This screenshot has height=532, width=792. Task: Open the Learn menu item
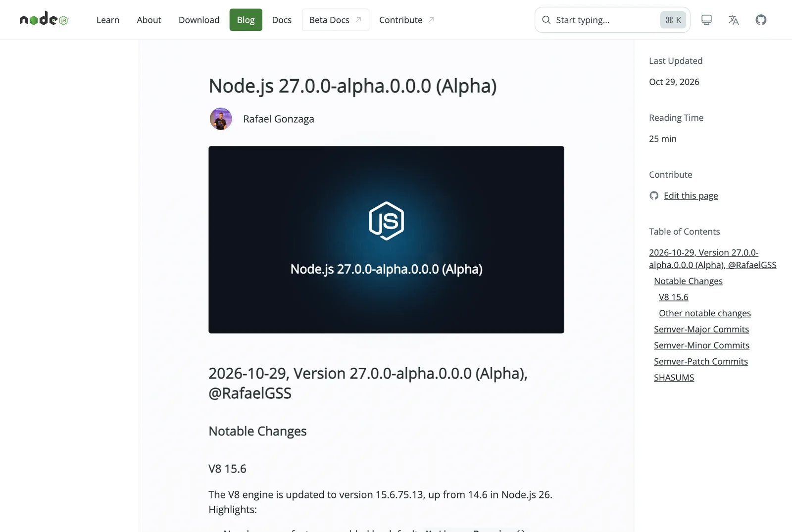click(x=108, y=20)
